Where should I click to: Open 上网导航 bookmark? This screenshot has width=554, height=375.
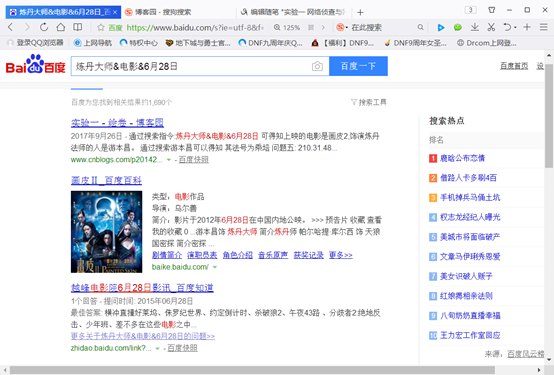(93, 43)
